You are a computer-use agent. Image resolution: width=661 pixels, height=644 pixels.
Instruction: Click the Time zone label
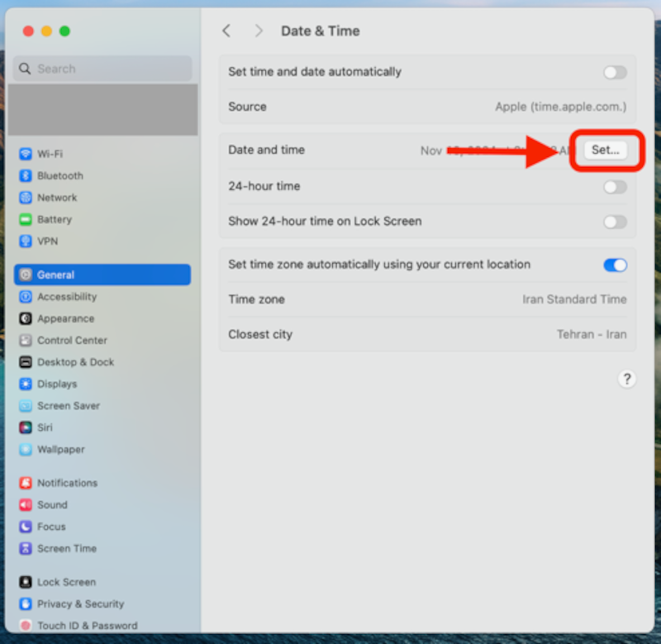point(256,299)
